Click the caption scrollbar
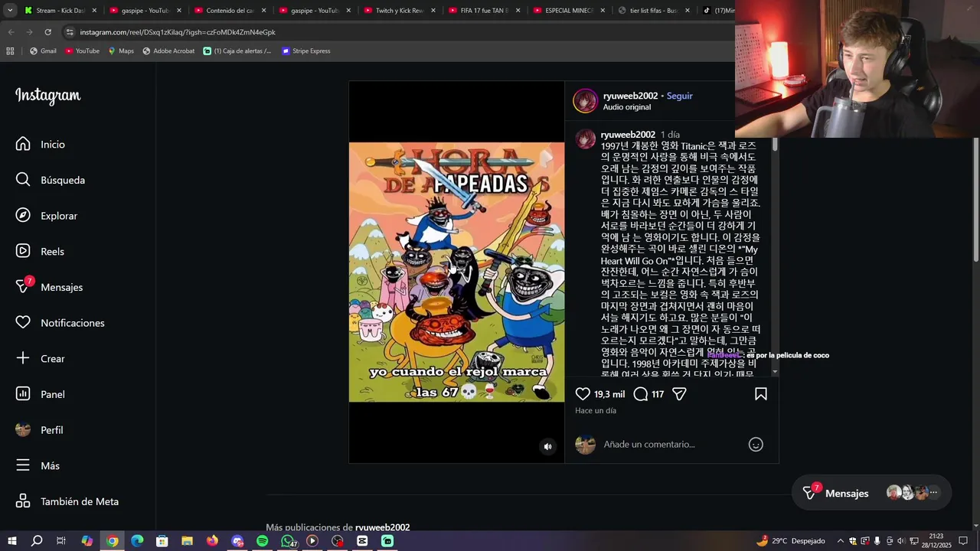Image resolution: width=980 pixels, height=551 pixels. point(775,145)
